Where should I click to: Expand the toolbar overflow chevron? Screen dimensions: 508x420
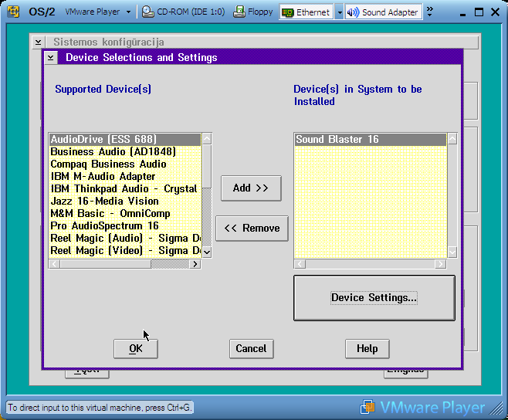(x=429, y=12)
